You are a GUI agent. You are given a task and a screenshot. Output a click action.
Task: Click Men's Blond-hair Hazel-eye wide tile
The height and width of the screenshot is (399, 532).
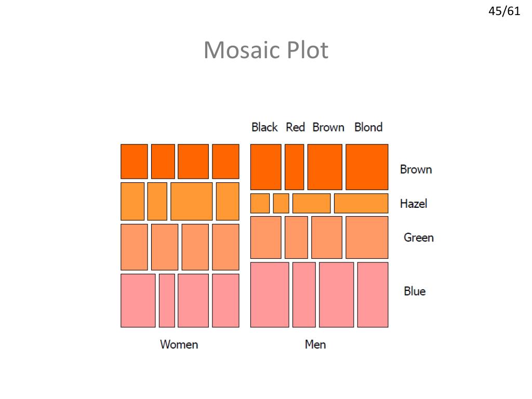pos(361,203)
